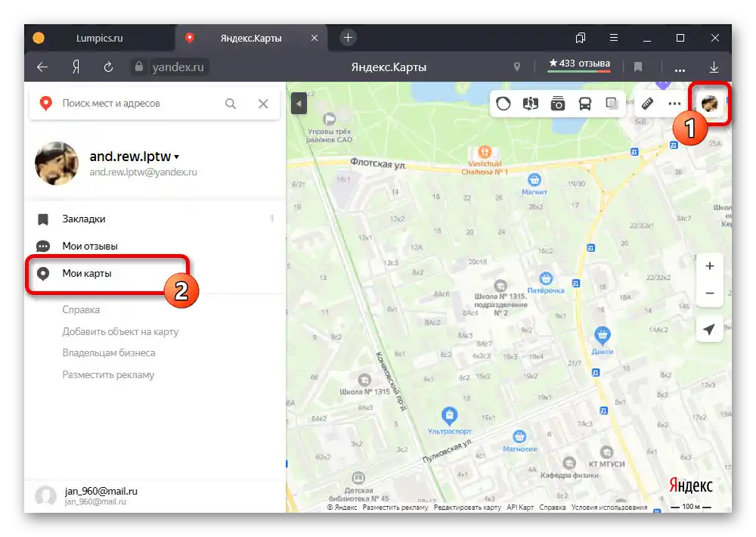This screenshot has height=537, width=756.
Task: Open Условия использования footer link
Action: 609,507
